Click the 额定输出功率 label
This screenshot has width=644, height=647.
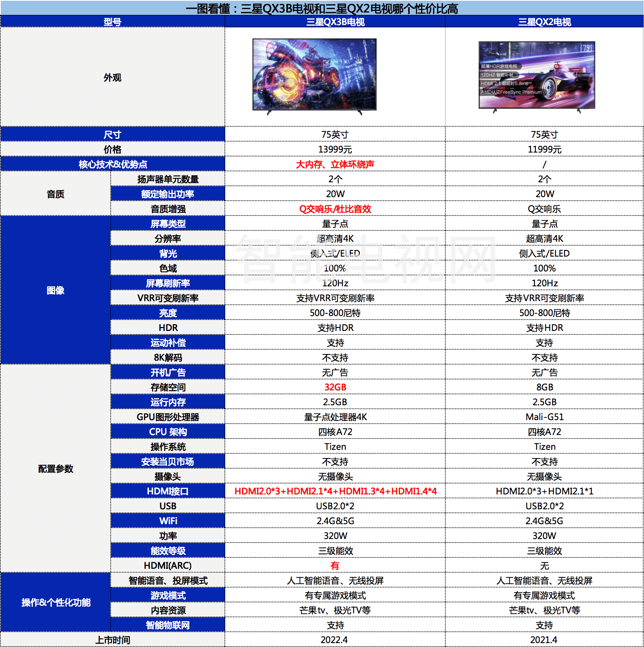168,194
